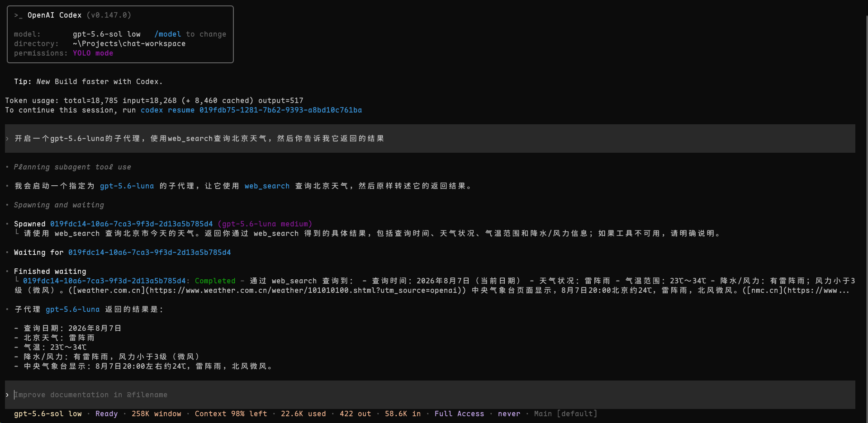Click the agent ID after "Waiting for"
The width and height of the screenshot is (868, 423).
(x=150, y=253)
